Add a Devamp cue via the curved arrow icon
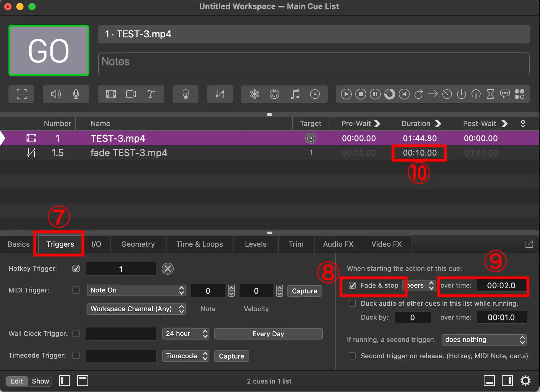 418,94
